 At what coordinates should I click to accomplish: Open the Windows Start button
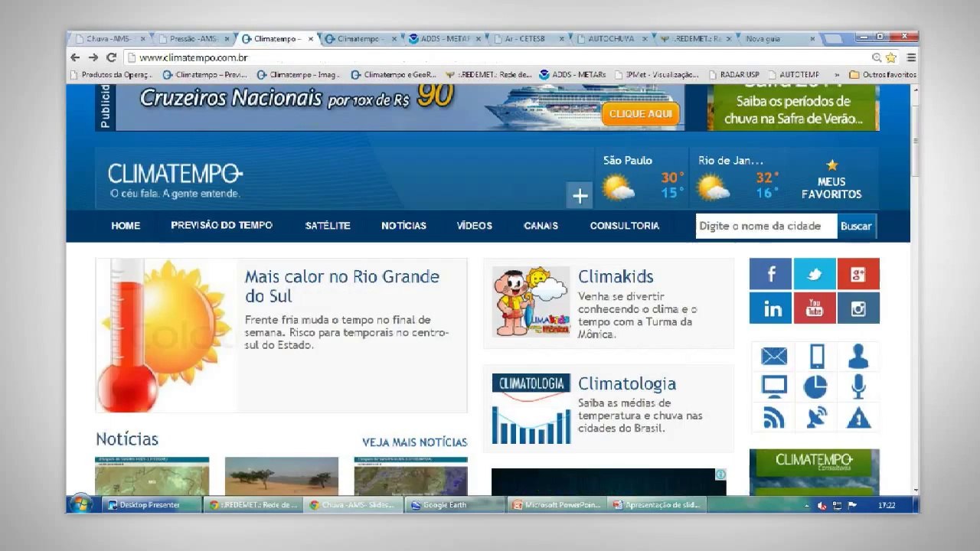(80, 504)
